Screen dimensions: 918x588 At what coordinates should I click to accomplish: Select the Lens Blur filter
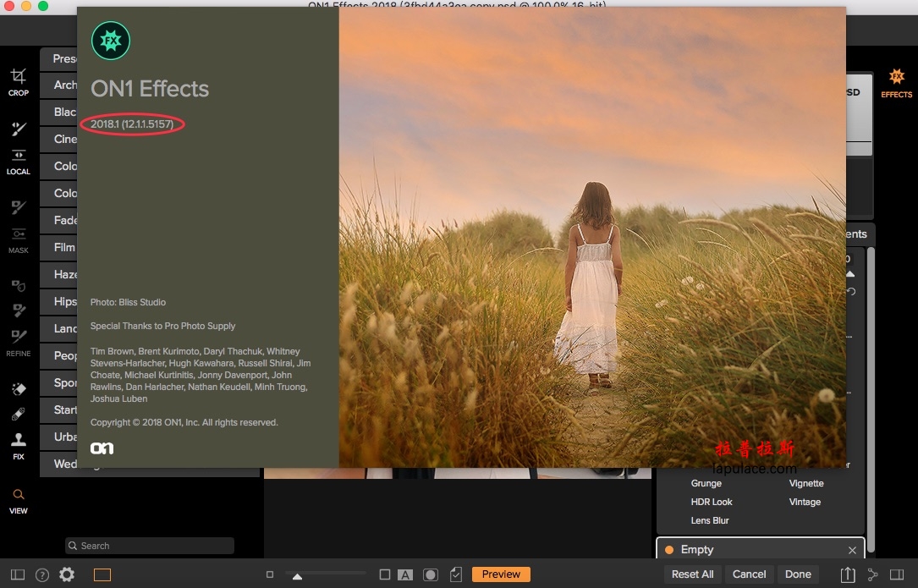pos(710,520)
